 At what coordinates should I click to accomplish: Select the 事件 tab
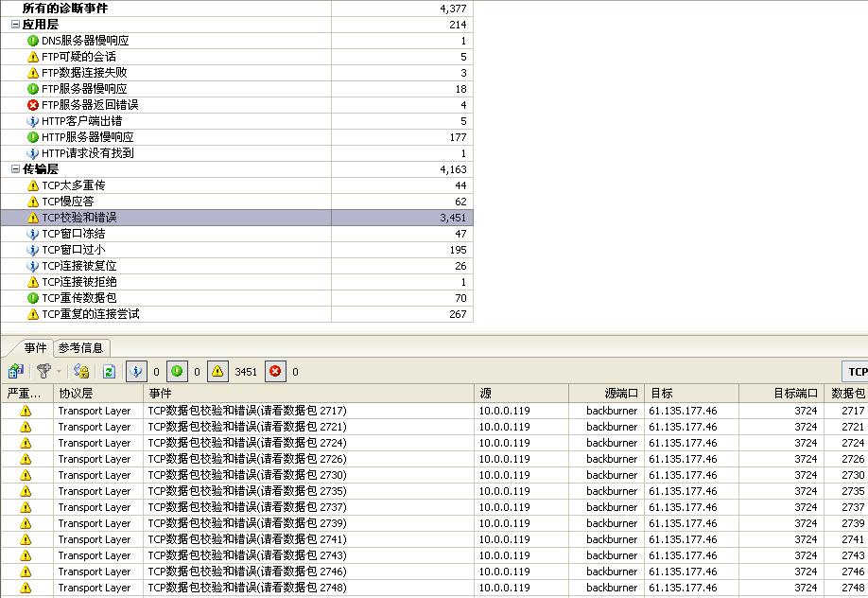[35, 347]
